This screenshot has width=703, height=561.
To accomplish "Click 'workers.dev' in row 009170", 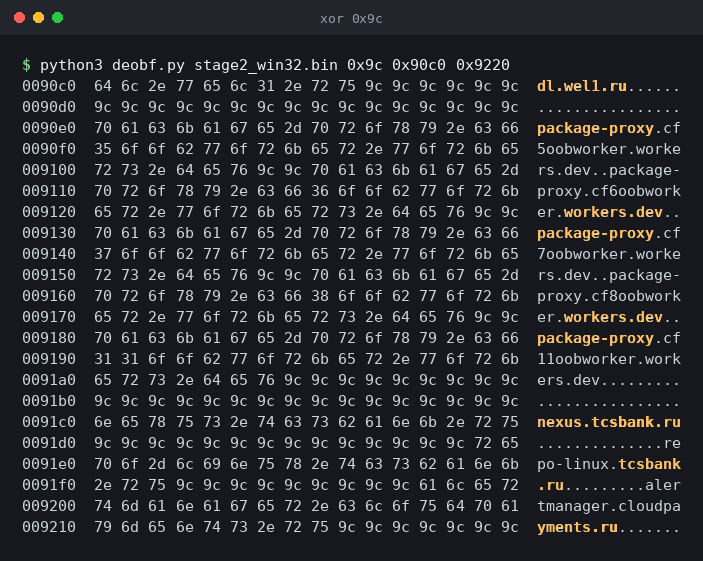I will click(613, 317).
